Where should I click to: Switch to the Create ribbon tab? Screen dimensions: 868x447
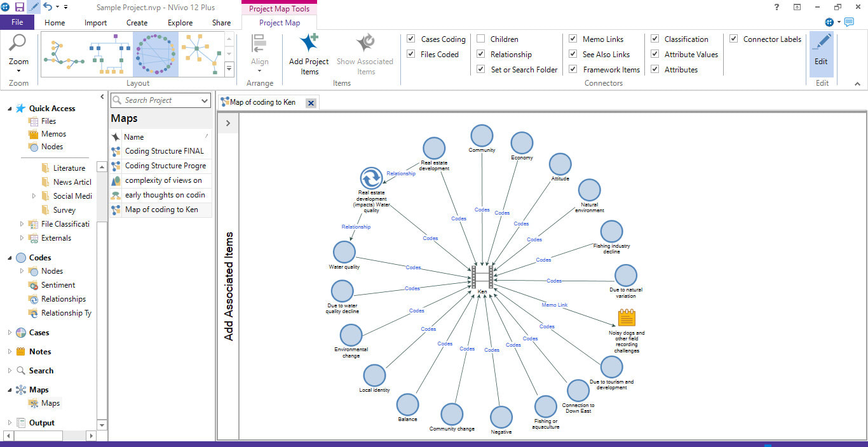point(137,23)
